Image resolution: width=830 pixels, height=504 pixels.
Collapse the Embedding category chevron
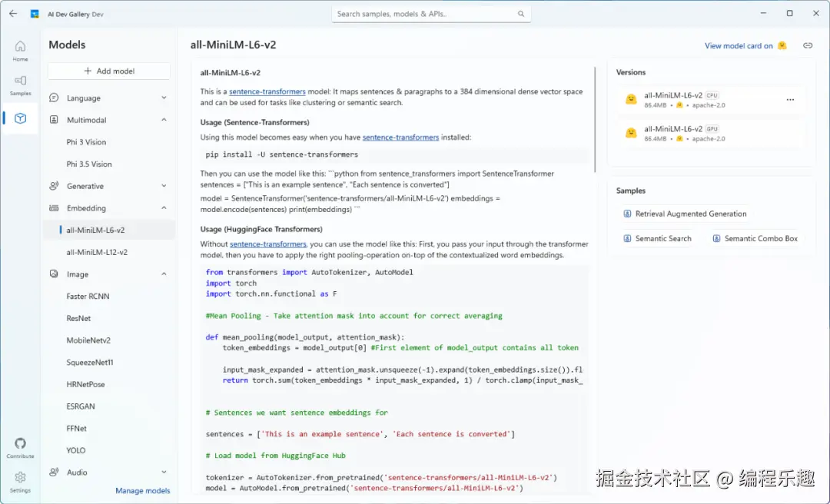(x=164, y=208)
